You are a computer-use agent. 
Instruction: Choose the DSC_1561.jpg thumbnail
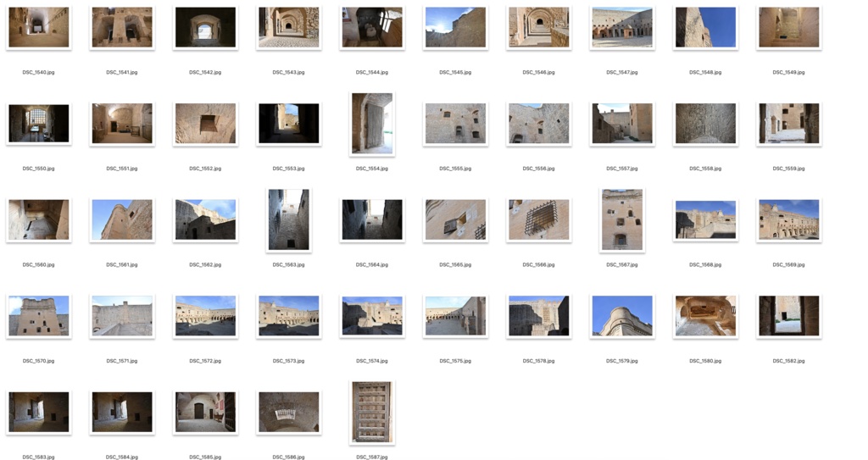pos(122,219)
